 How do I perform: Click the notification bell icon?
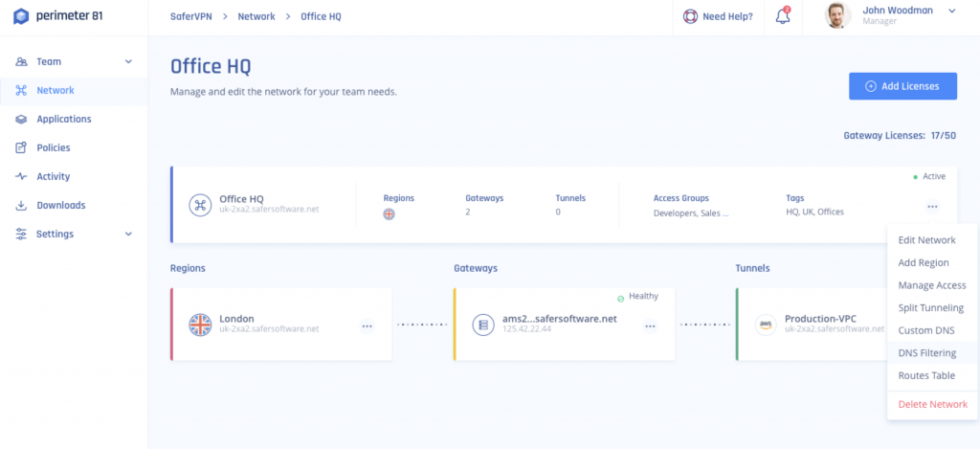[782, 16]
